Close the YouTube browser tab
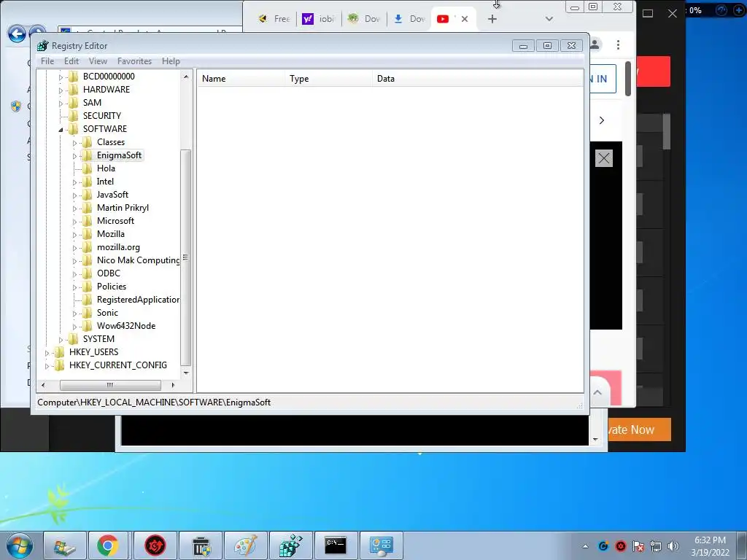747x560 pixels. 465,19
